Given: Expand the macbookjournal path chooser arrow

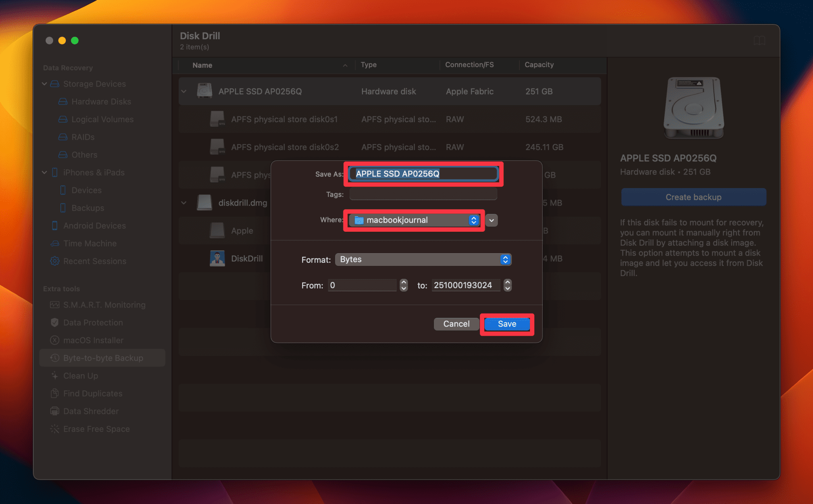Looking at the screenshot, I should point(491,220).
